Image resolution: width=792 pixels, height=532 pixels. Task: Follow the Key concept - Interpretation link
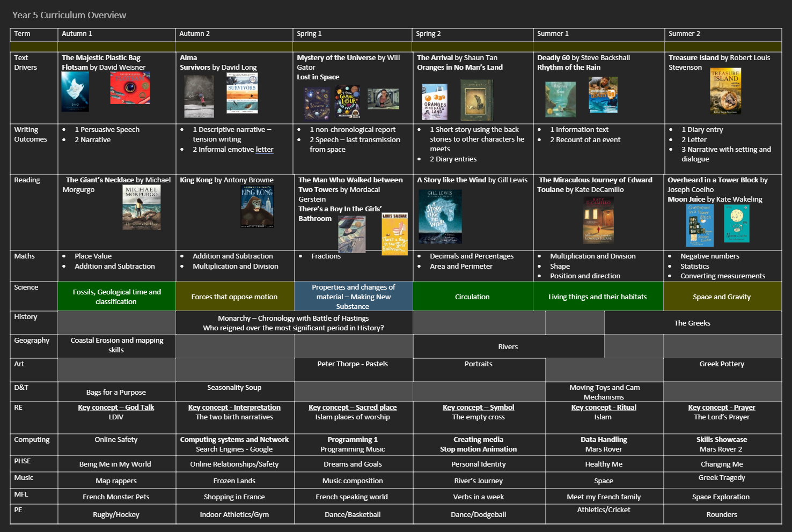[x=234, y=408]
